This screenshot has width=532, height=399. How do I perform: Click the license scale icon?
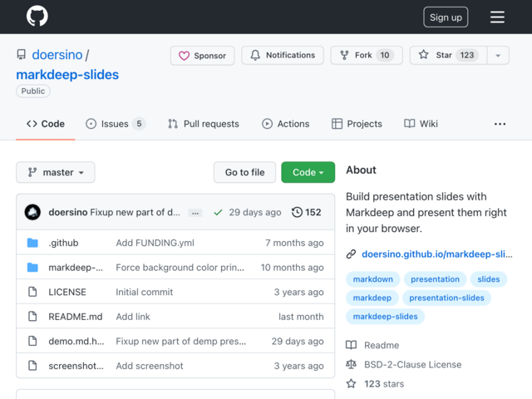click(x=351, y=365)
